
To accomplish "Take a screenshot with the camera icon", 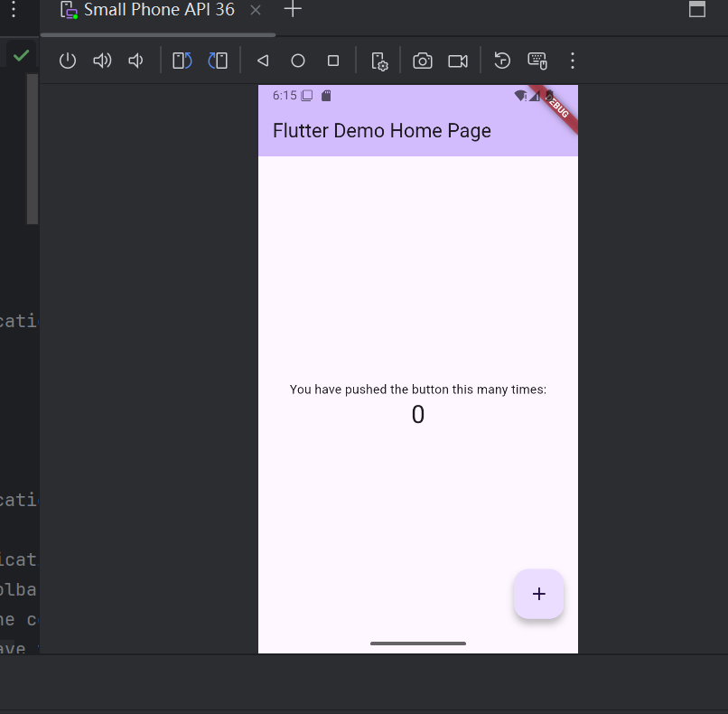I will 422,61.
